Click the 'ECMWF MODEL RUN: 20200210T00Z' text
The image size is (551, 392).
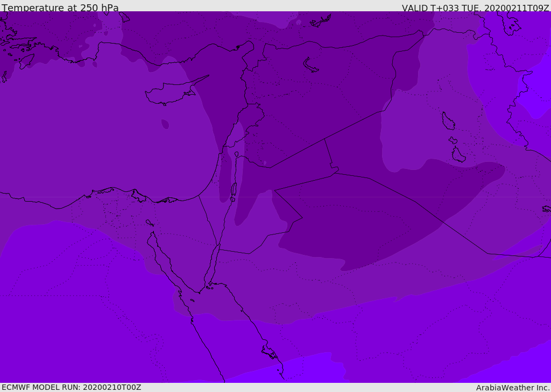(72, 387)
